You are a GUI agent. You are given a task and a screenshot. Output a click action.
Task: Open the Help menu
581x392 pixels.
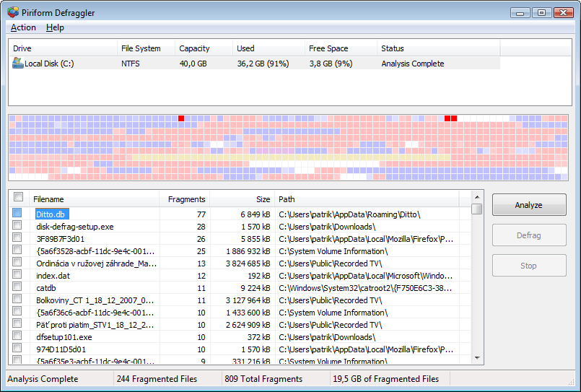(55, 27)
